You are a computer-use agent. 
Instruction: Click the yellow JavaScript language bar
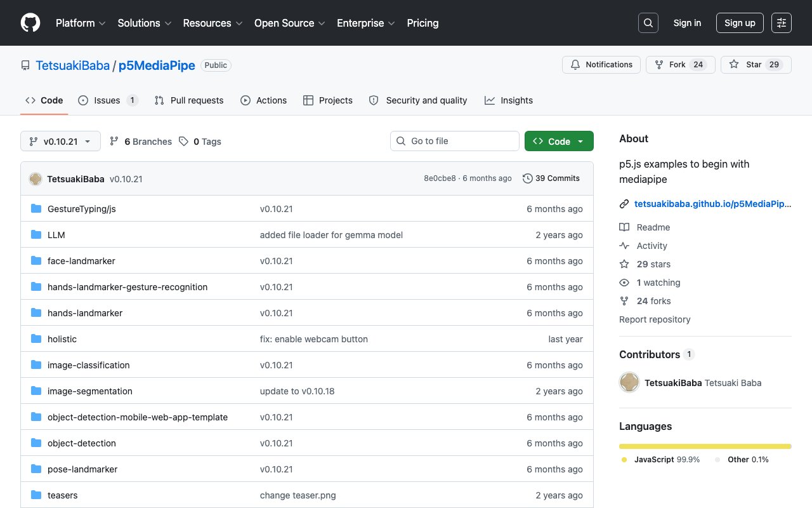pyautogui.click(x=705, y=446)
